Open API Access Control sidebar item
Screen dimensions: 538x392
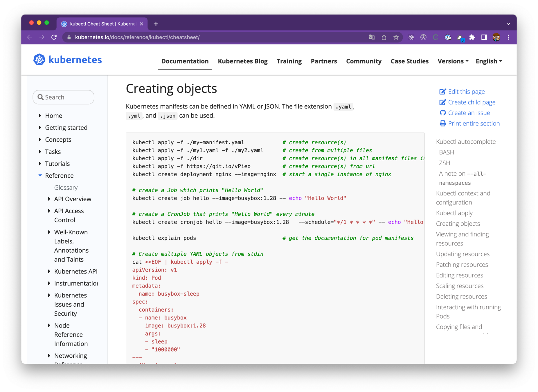69,215
